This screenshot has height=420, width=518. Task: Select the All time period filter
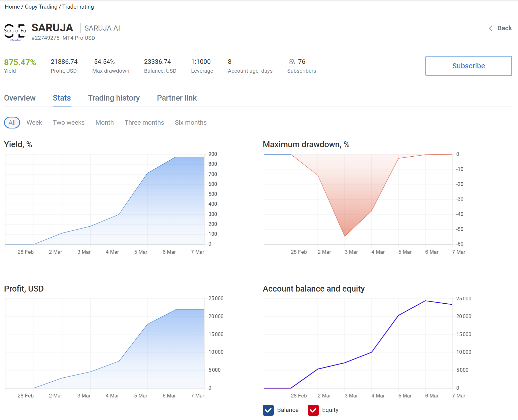[x=12, y=123]
